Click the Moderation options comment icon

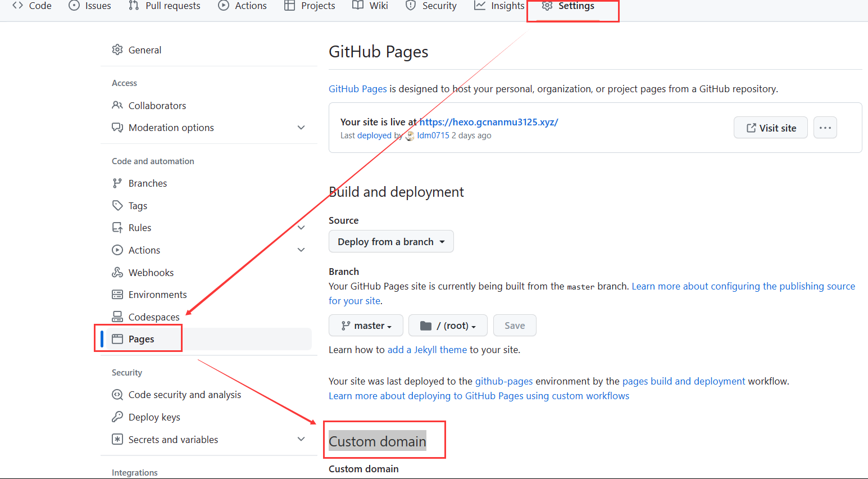(x=117, y=128)
